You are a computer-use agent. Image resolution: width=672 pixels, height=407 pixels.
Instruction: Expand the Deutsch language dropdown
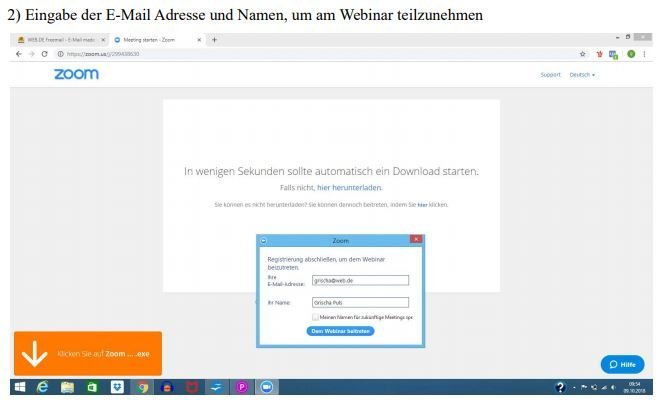(582, 75)
